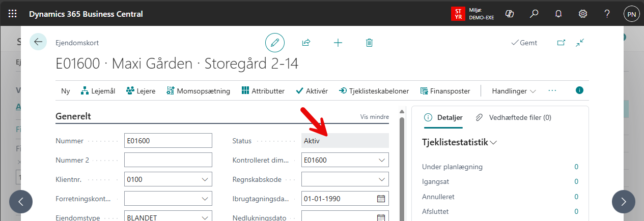The image size is (644, 221).
Task: Click the share icon in header
Action: pyautogui.click(x=306, y=43)
